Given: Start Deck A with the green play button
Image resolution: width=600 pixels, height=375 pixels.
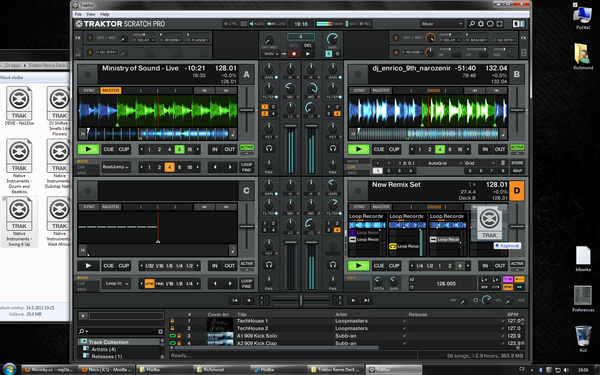Looking at the screenshot, I should click(88, 149).
